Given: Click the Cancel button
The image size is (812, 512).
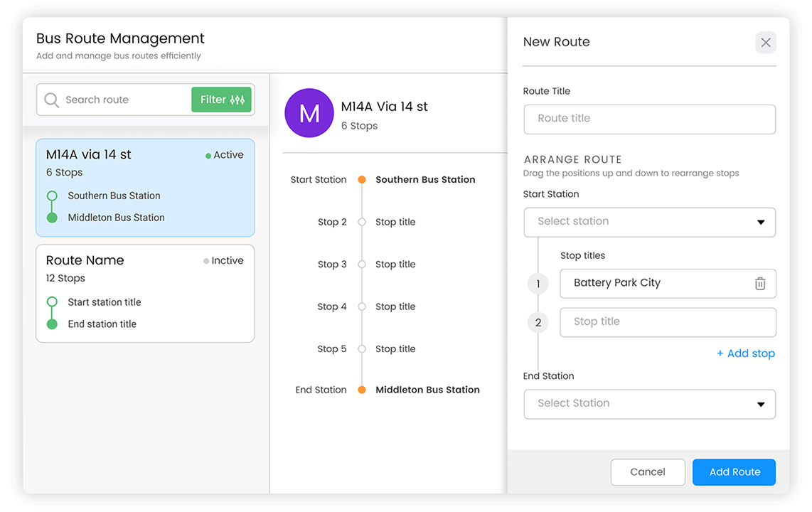Looking at the screenshot, I should coord(648,471).
